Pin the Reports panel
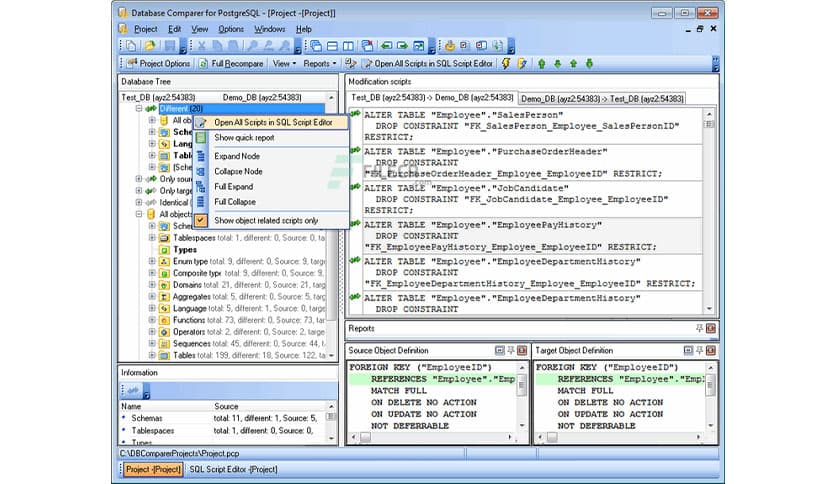Viewport: 836px width, 484px height. point(700,328)
